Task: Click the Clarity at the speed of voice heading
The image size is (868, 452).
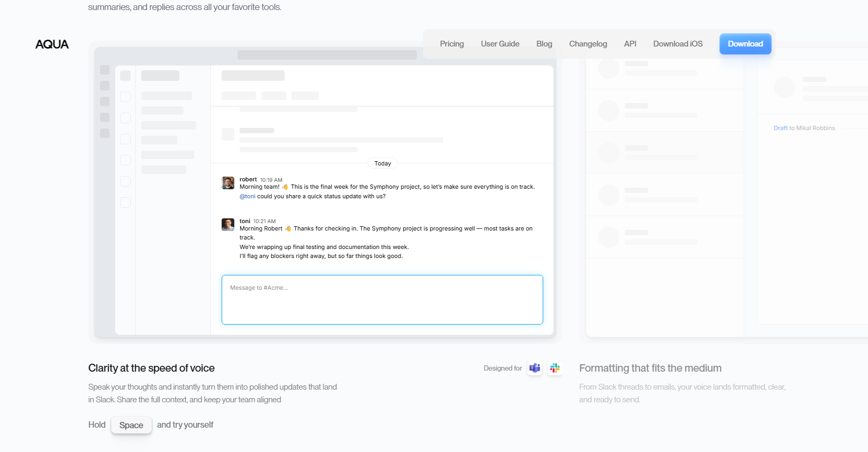Action: (x=151, y=368)
